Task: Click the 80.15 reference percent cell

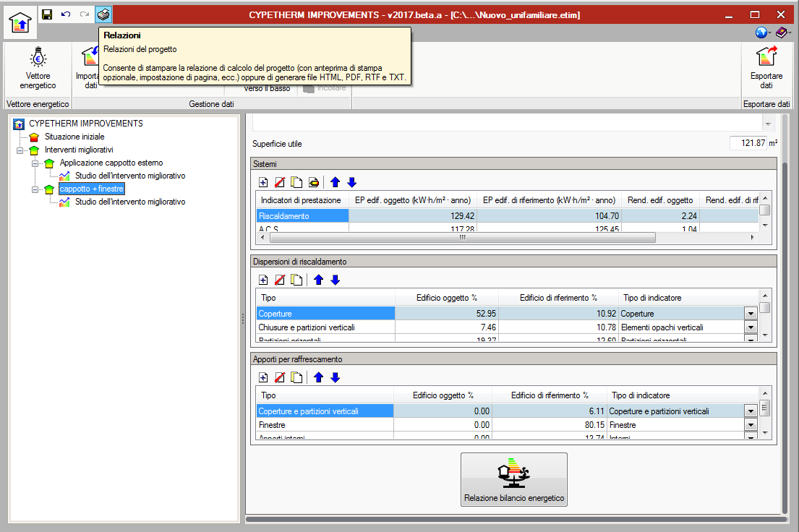Action: (x=550, y=424)
